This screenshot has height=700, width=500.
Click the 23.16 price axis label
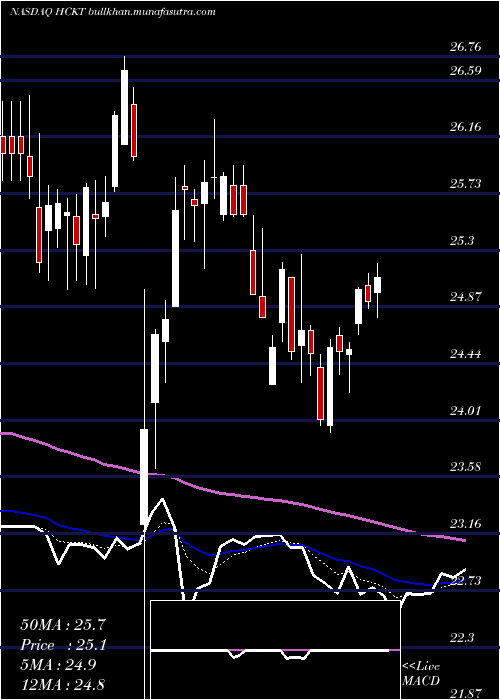click(x=466, y=523)
